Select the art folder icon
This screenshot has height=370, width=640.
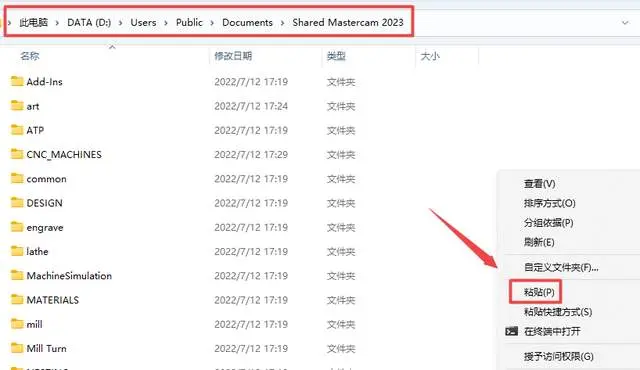click(17, 106)
